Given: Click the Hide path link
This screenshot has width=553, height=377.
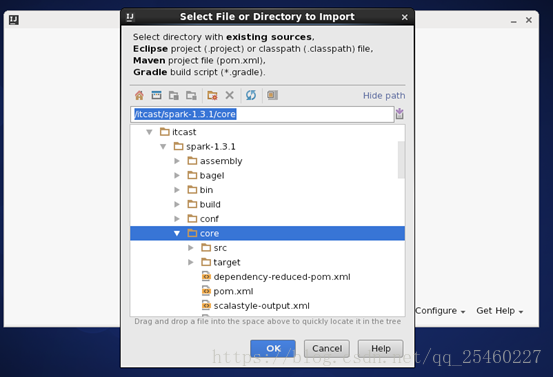Looking at the screenshot, I should (x=384, y=96).
